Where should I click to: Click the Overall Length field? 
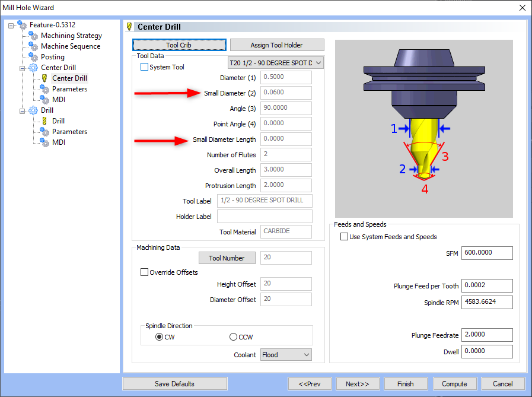pyautogui.click(x=286, y=170)
